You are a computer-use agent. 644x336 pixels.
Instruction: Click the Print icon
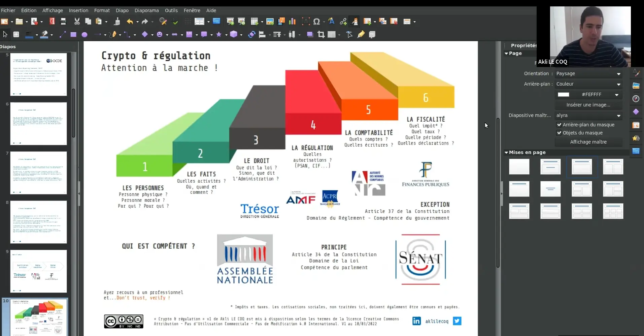(x=63, y=22)
